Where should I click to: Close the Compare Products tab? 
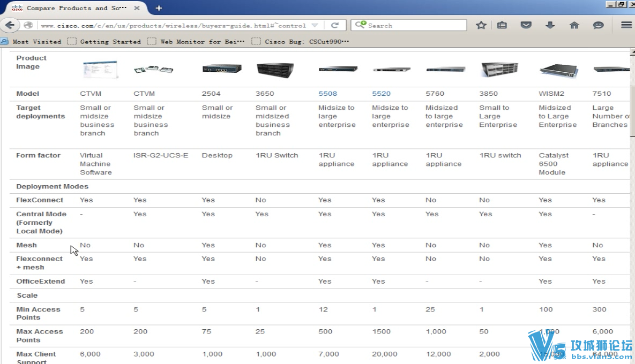click(x=137, y=7)
